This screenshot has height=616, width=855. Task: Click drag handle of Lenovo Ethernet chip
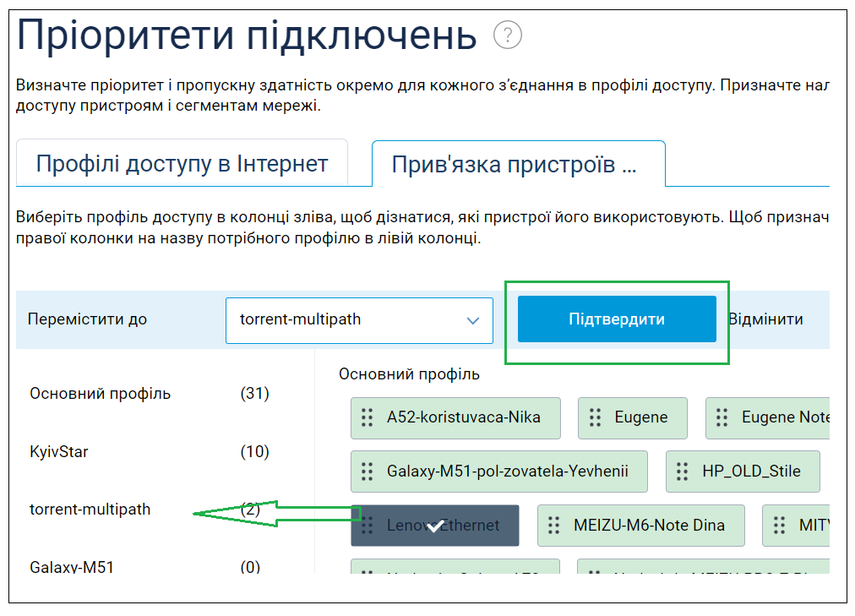click(x=367, y=526)
